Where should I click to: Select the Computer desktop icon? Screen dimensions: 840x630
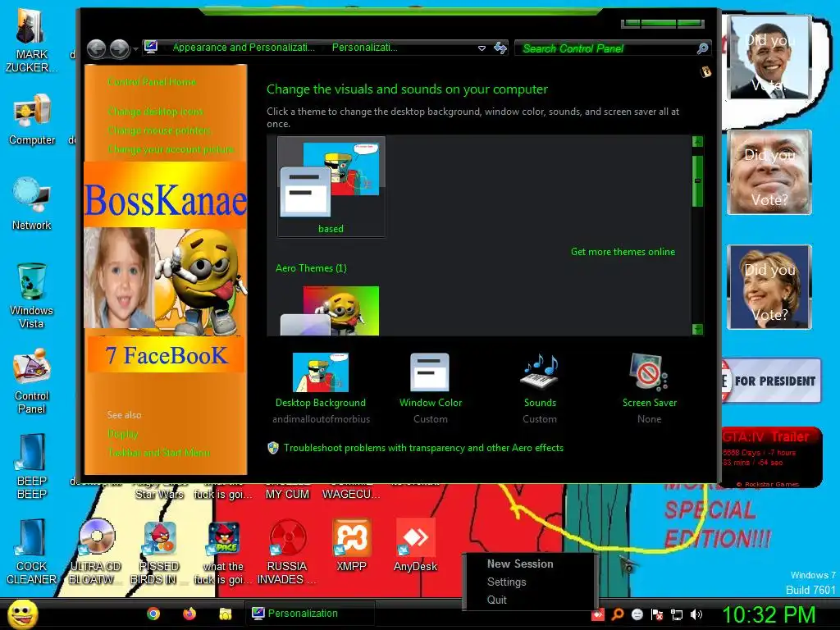32,120
